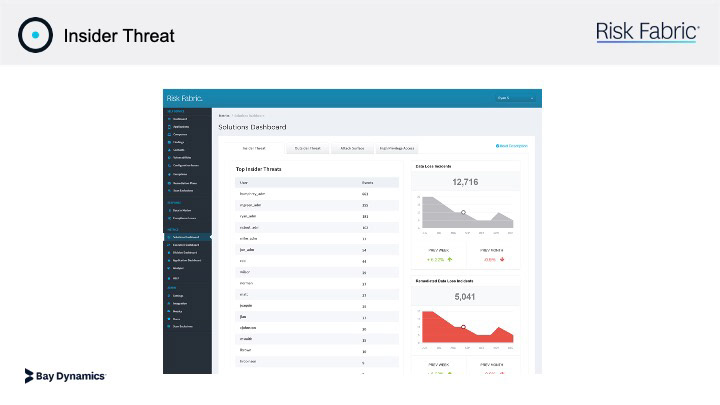Click the Findings icon in the sidebar
Image resolution: width=720 pixels, height=405 pixels.
coord(169,142)
